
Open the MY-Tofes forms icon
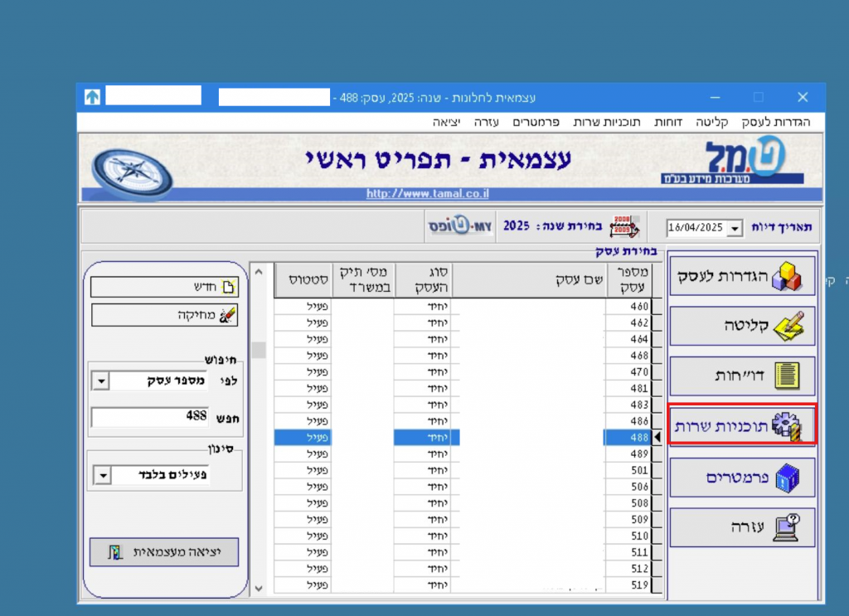pyautogui.click(x=460, y=226)
